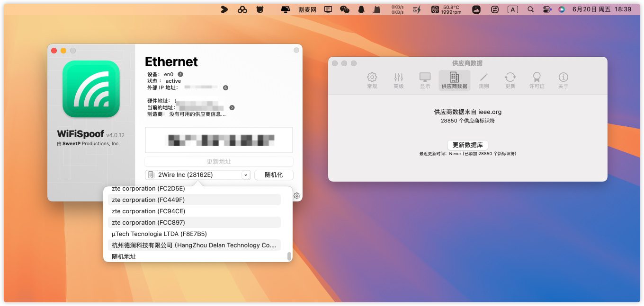Screen dimensions: 644x306
Task: Open QQ penguin icon in the menu bar
Action: [x=361, y=9]
